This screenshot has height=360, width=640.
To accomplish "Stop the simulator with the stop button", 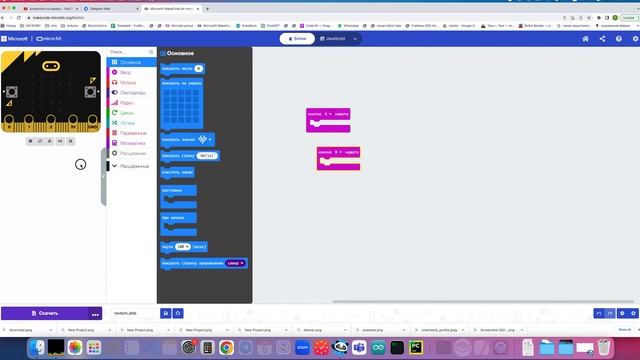I will pyautogui.click(x=30, y=141).
